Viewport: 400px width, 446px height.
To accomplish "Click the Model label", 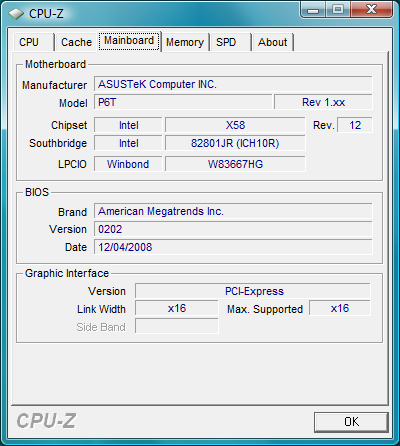I will coord(73,103).
